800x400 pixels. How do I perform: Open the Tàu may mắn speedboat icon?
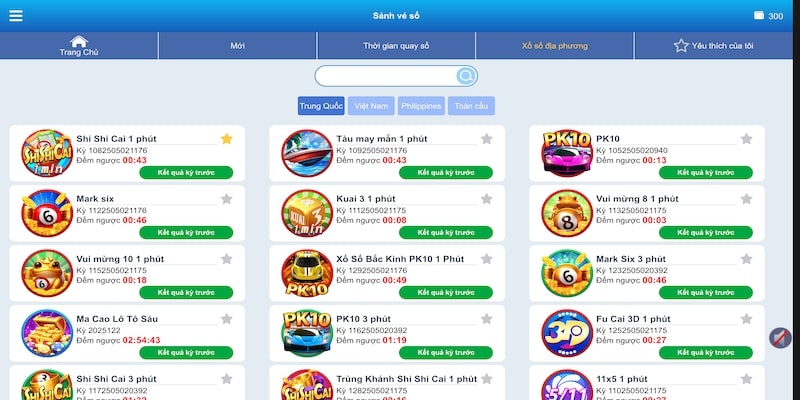307,153
